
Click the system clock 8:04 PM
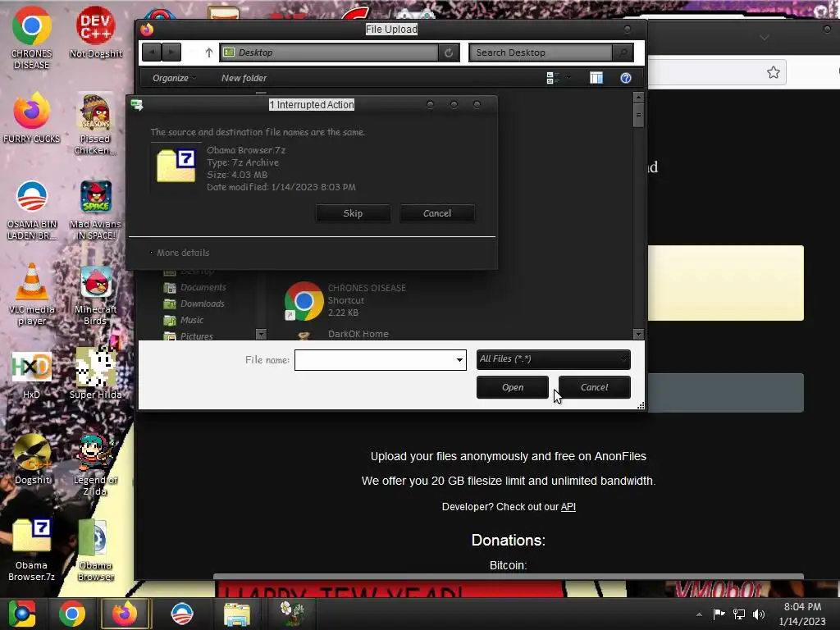(x=802, y=607)
